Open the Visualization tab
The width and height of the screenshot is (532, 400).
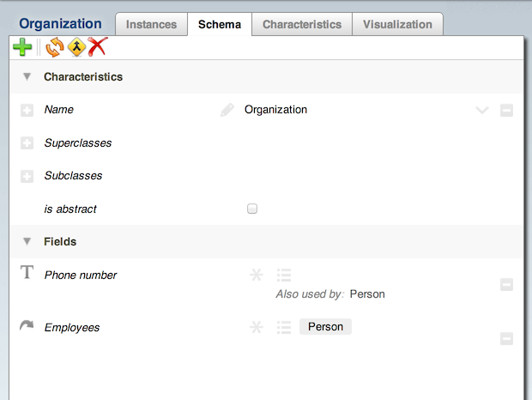click(x=397, y=25)
